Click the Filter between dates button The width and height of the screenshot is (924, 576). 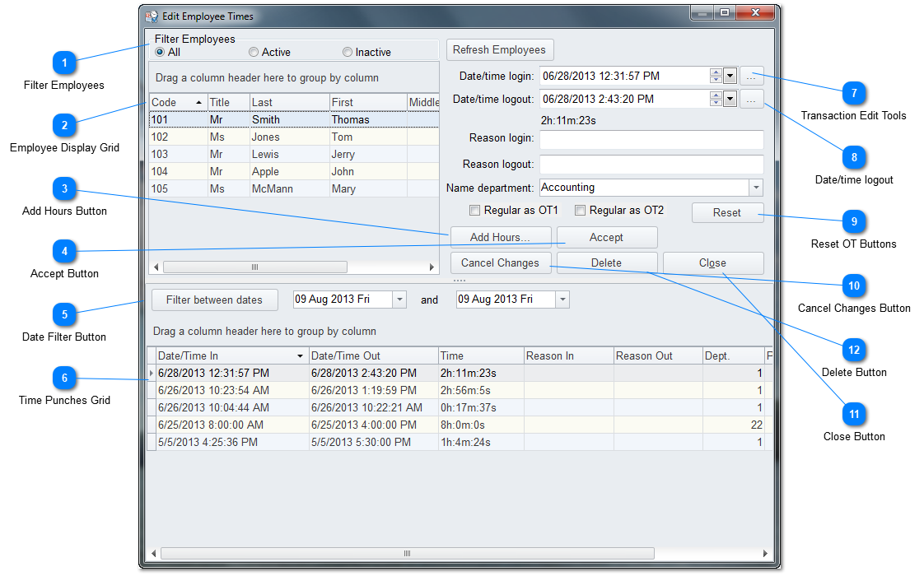point(214,300)
